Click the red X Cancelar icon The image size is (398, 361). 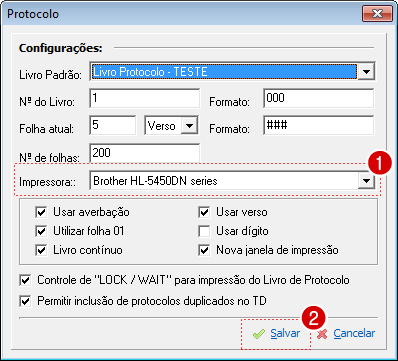[322, 334]
